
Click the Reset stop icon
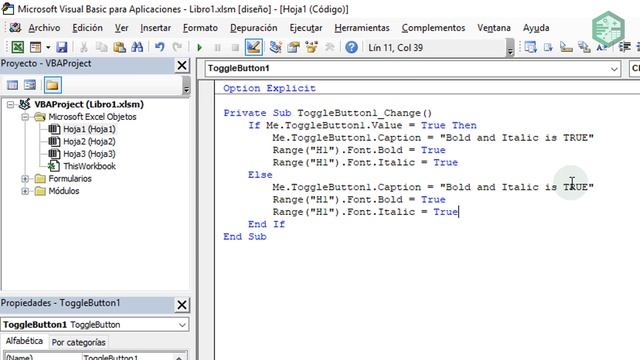(235, 47)
